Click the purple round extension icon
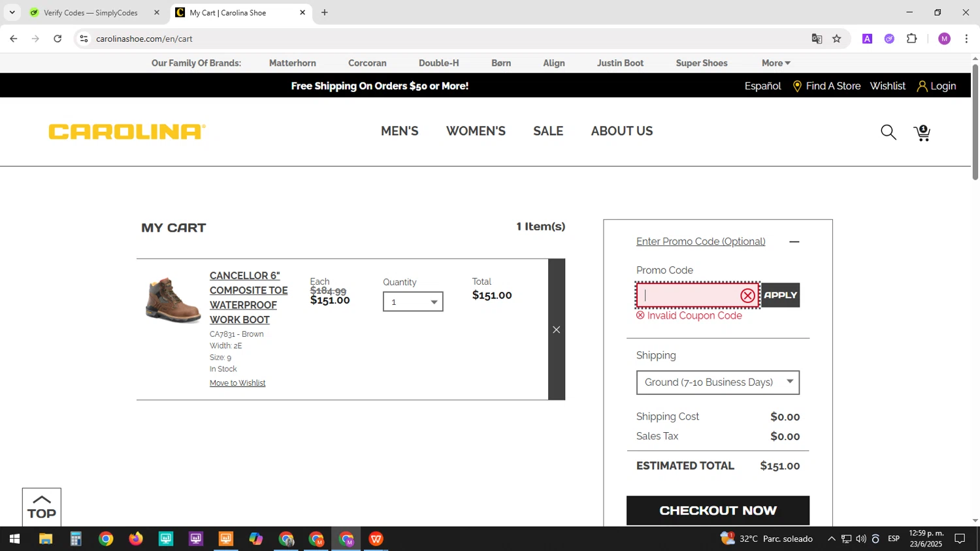Screen dimensions: 980x551 point(889,39)
